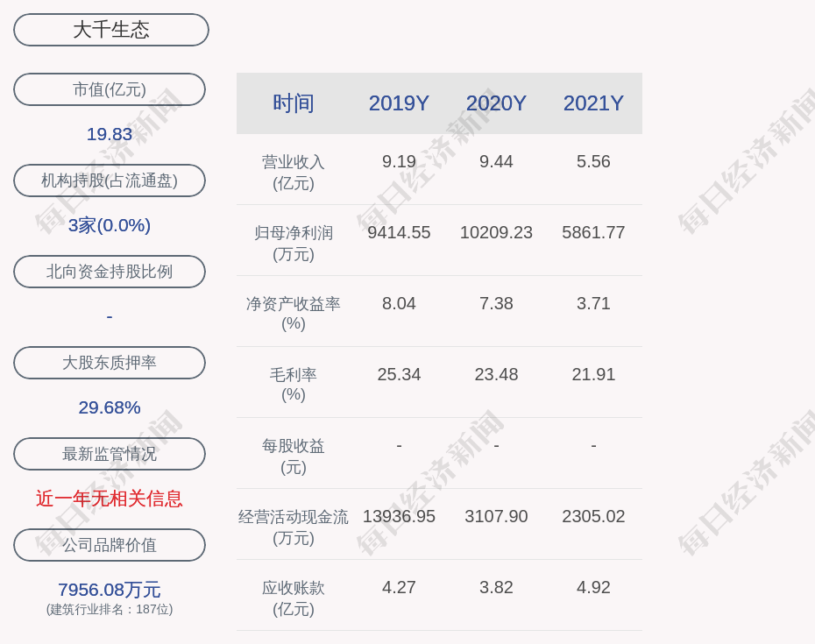Click the 毛利率(%) row label

tap(294, 385)
